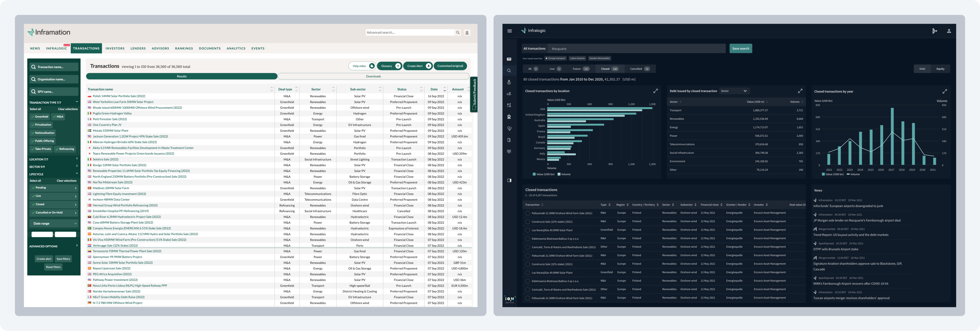Click the search magnifier in dark sidebar
This screenshot has height=331, width=980.
click(509, 71)
